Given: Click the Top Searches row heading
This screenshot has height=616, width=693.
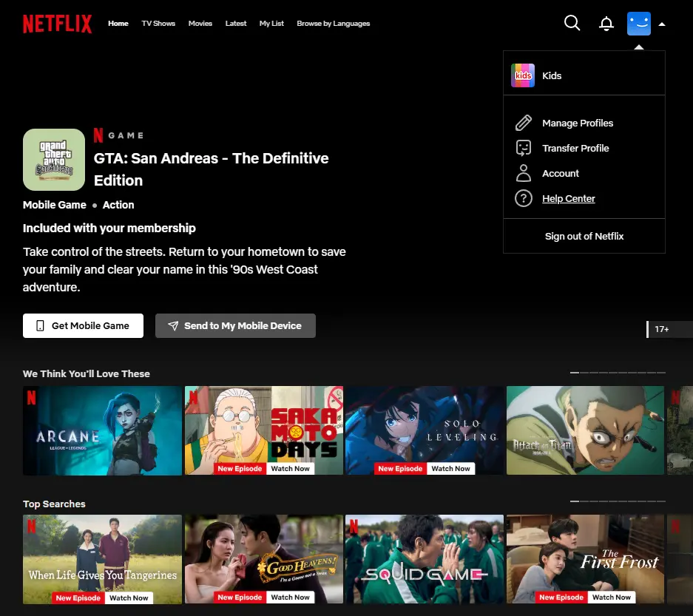Looking at the screenshot, I should [54, 504].
